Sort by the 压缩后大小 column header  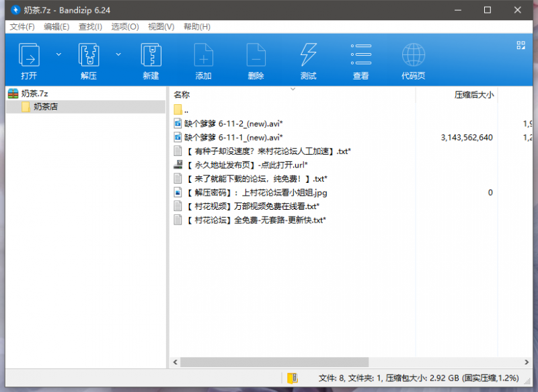point(474,95)
